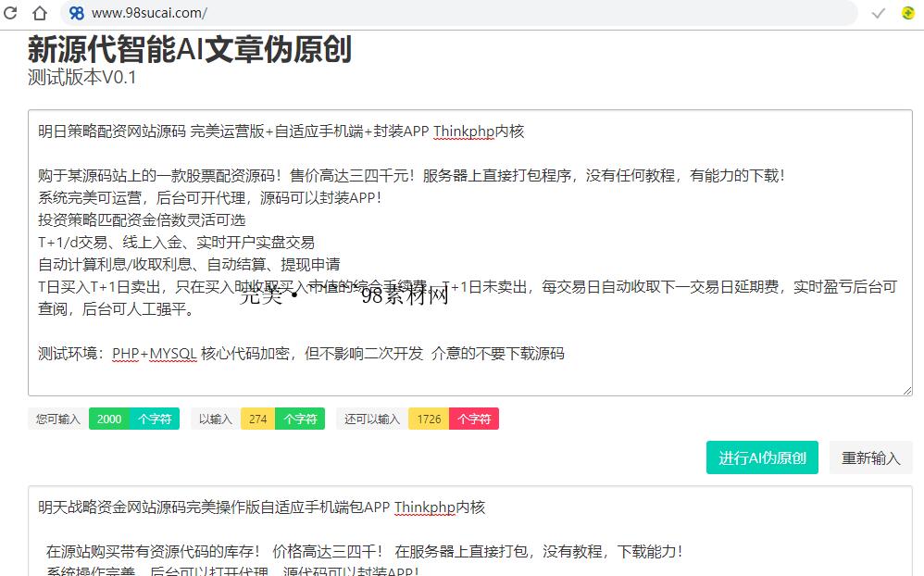
Task: Click the checkmark icon right of address bar
Action: 878,13
